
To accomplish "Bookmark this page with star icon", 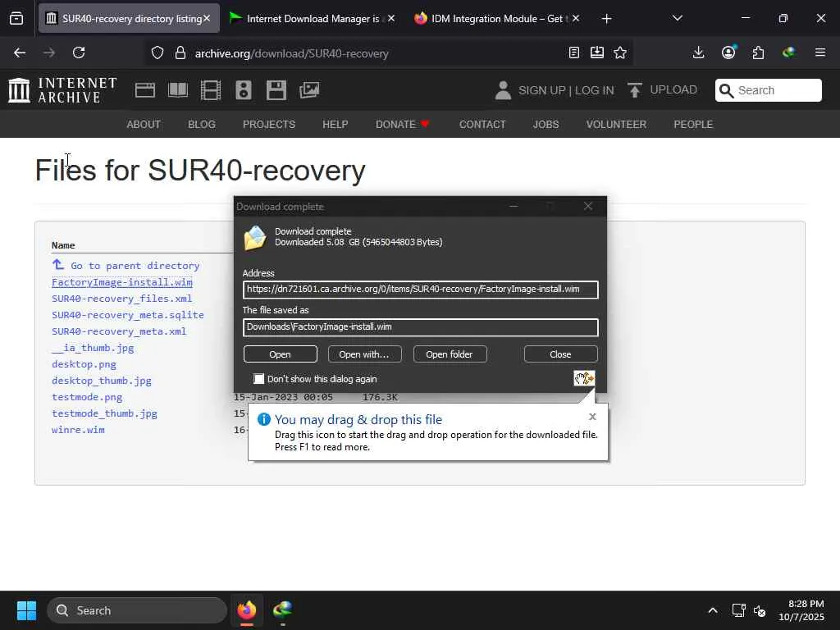I will [620, 52].
